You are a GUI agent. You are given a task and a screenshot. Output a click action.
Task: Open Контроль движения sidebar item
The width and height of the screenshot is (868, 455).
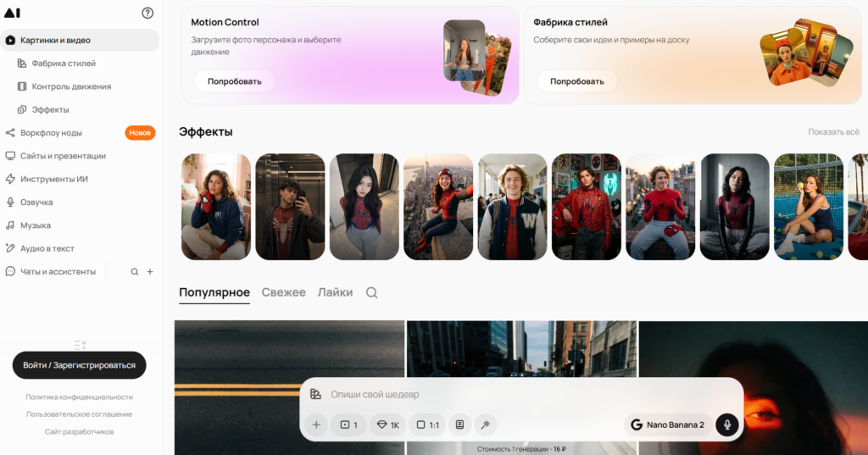(x=71, y=86)
